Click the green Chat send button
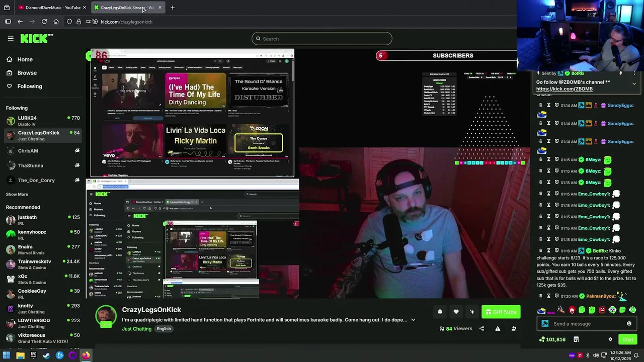Image resolution: width=644 pixels, height=362 pixels. pyautogui.click(x=627, y=339)
